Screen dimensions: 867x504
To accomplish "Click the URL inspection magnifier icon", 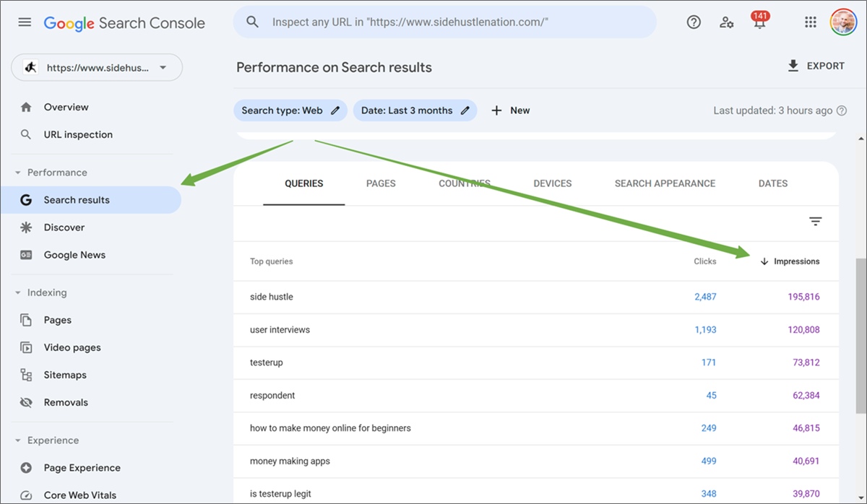I will [x=26, y=134].
